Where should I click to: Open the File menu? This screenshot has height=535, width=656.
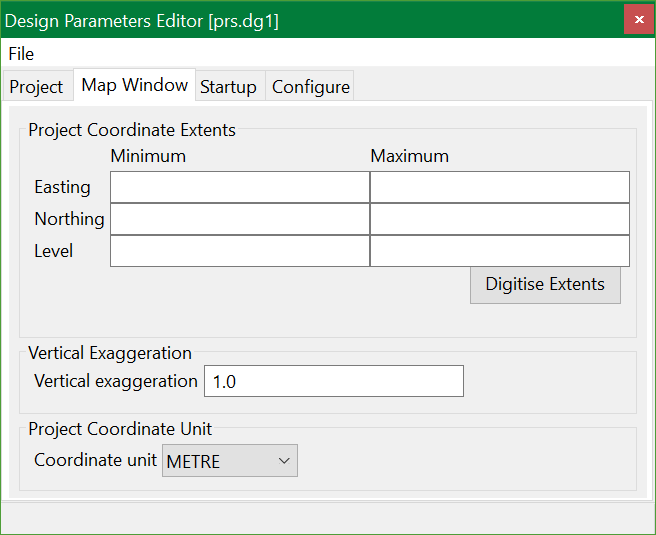[21, 54]
